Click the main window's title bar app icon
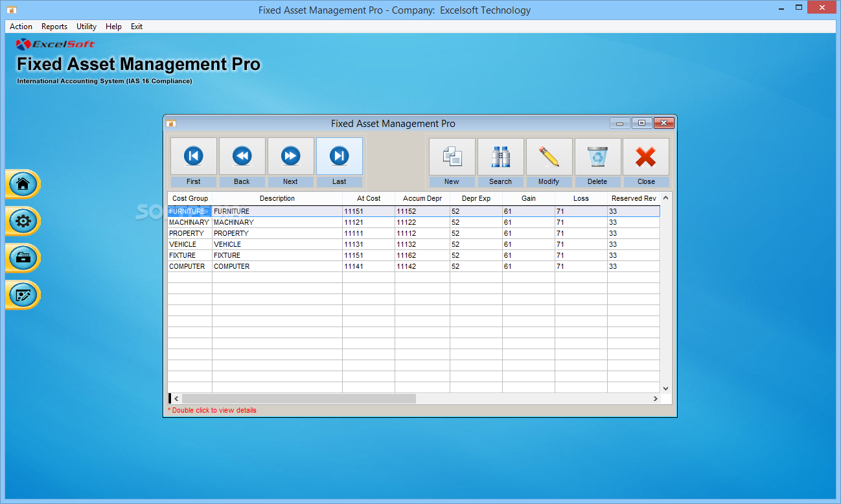The image size is (841, 504). pos(12,10)
